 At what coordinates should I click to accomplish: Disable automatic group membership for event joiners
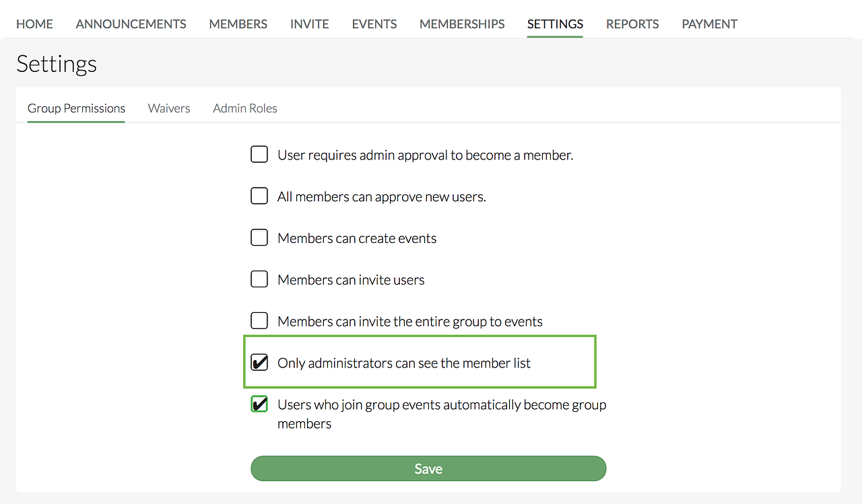click(x=259, y=404)
